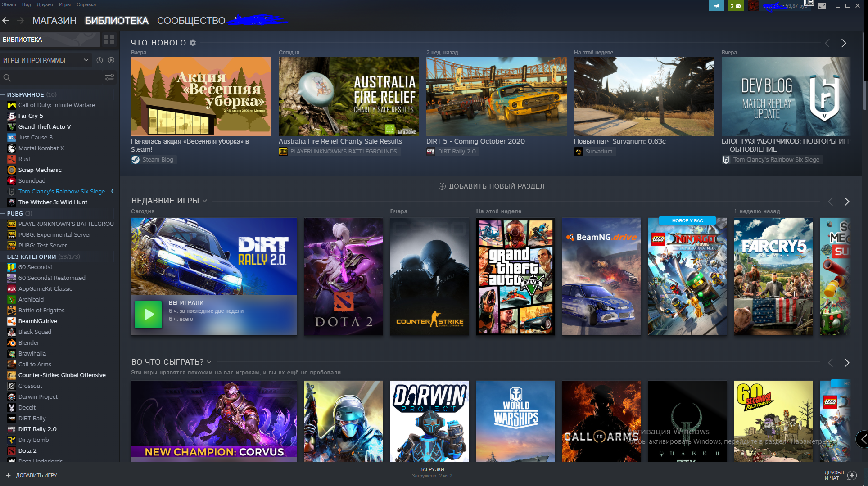
Task: Open the Survarium news source tag
Action: point(594,152)
